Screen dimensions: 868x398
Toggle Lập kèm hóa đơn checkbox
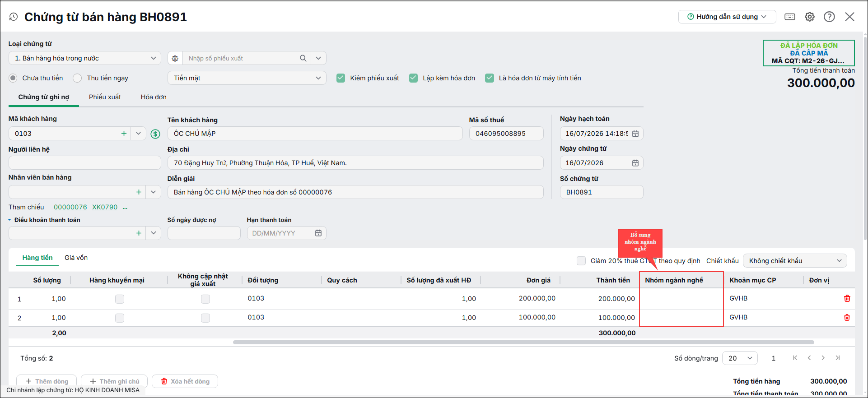(x=414, y=78)
